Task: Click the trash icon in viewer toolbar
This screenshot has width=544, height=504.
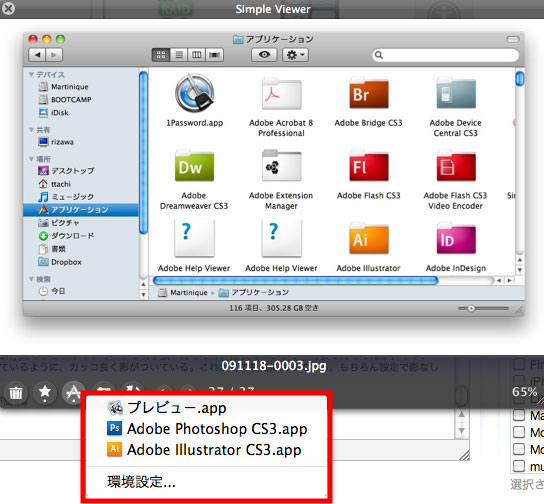Action: (x=16, y=392)
